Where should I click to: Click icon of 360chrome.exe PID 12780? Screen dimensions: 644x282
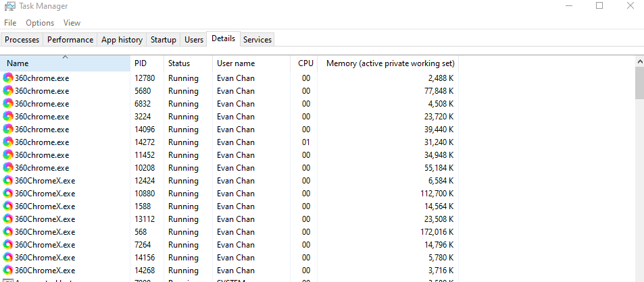point(8,78)
